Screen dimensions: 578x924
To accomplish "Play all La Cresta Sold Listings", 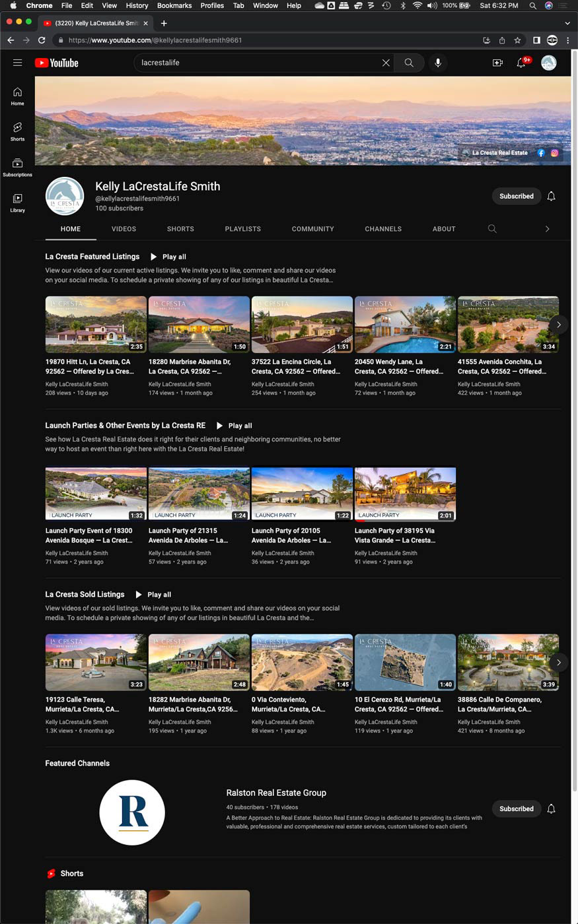I will tap(153, 595).
